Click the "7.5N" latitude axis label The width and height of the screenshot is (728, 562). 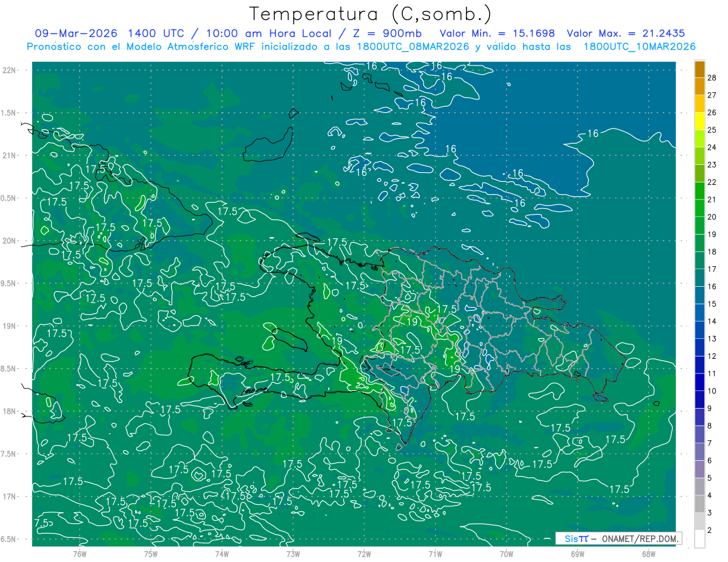[x=8, y=454]
